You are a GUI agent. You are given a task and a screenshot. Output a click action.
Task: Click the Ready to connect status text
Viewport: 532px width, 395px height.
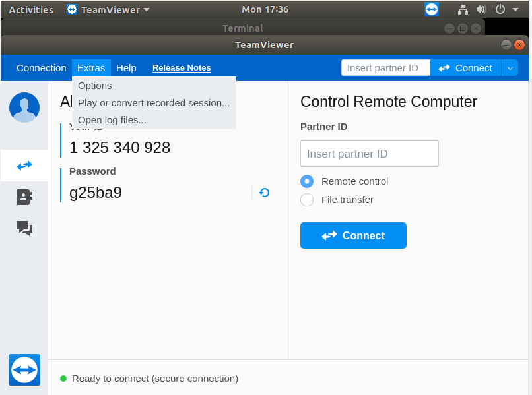click(155, 379)
